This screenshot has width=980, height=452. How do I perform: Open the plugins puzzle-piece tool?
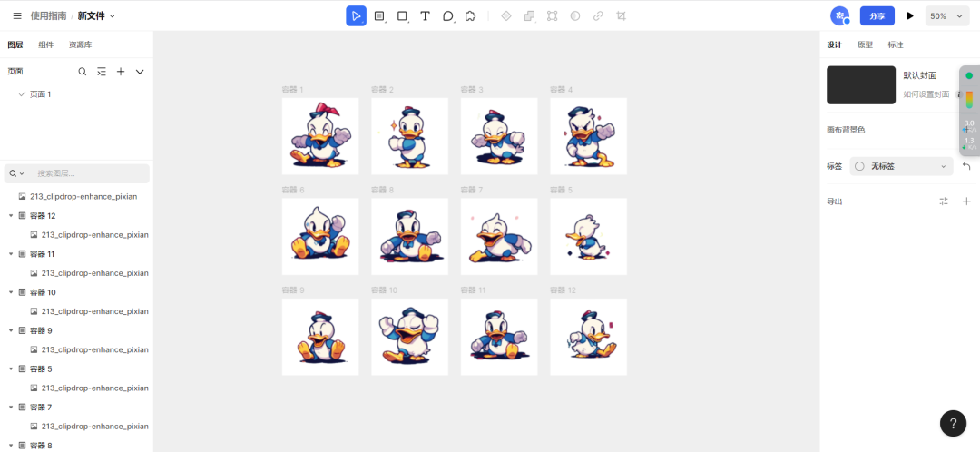471,15
